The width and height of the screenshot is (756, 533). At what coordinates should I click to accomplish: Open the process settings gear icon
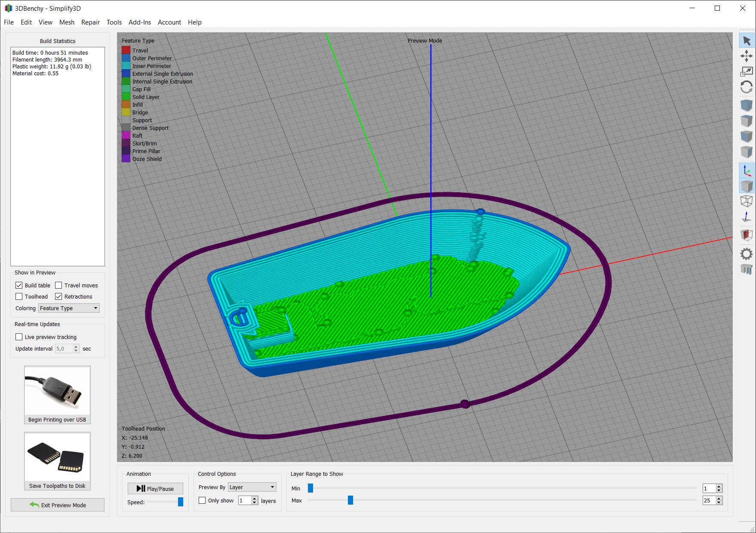746,254
